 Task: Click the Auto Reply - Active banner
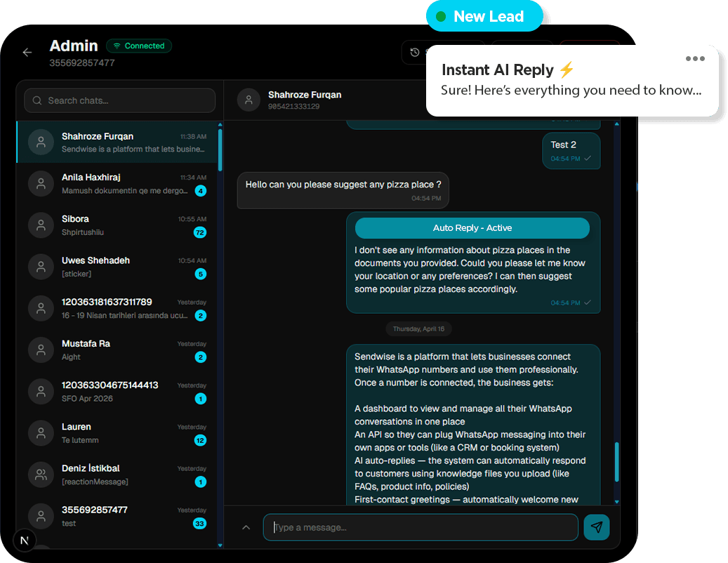(x=472, y=228)
